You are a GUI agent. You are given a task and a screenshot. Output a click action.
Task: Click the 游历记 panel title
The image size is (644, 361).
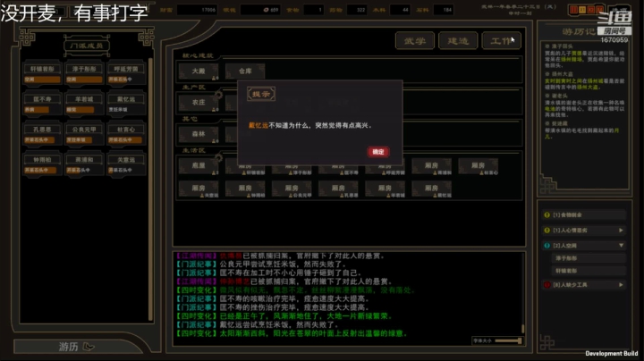[579, 32]
